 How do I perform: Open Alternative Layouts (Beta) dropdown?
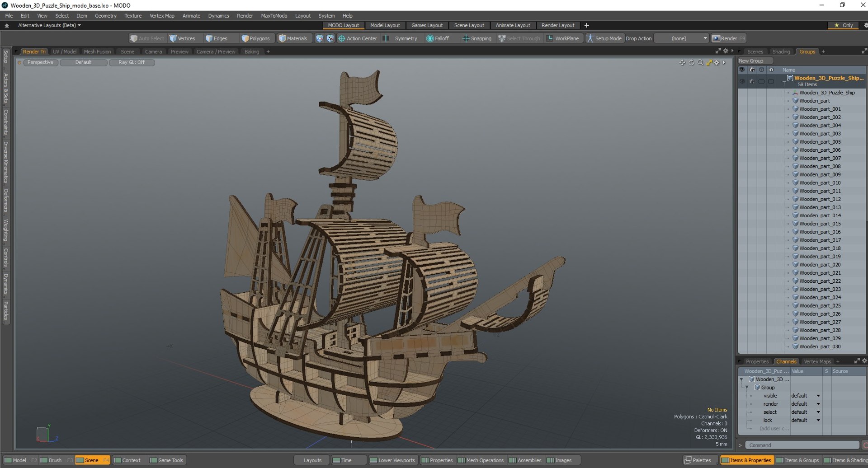click(49, 25)
